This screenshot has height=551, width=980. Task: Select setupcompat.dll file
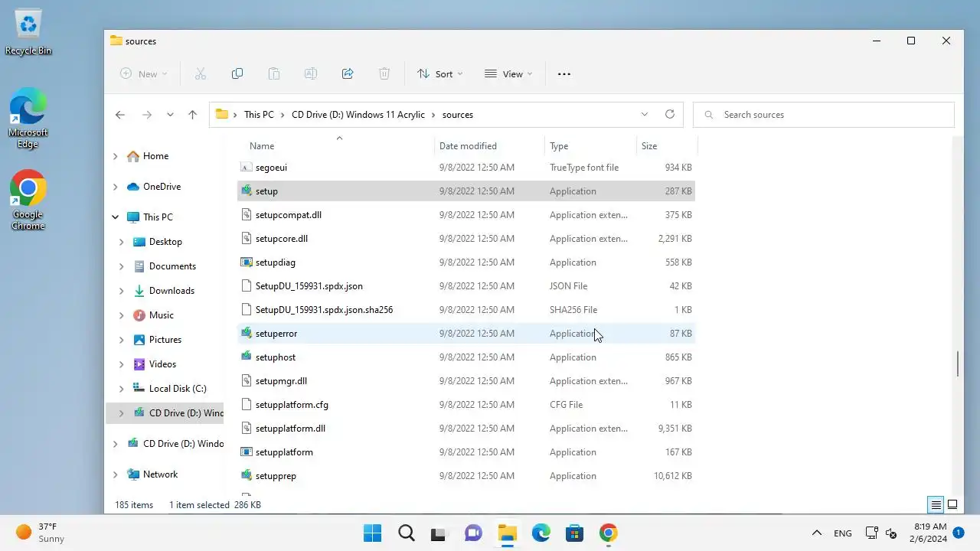466,215
